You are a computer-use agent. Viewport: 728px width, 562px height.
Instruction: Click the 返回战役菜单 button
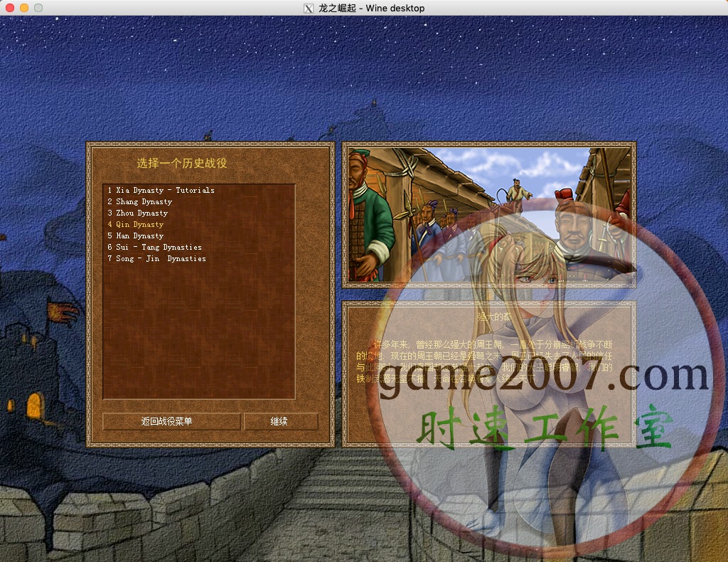171,421
